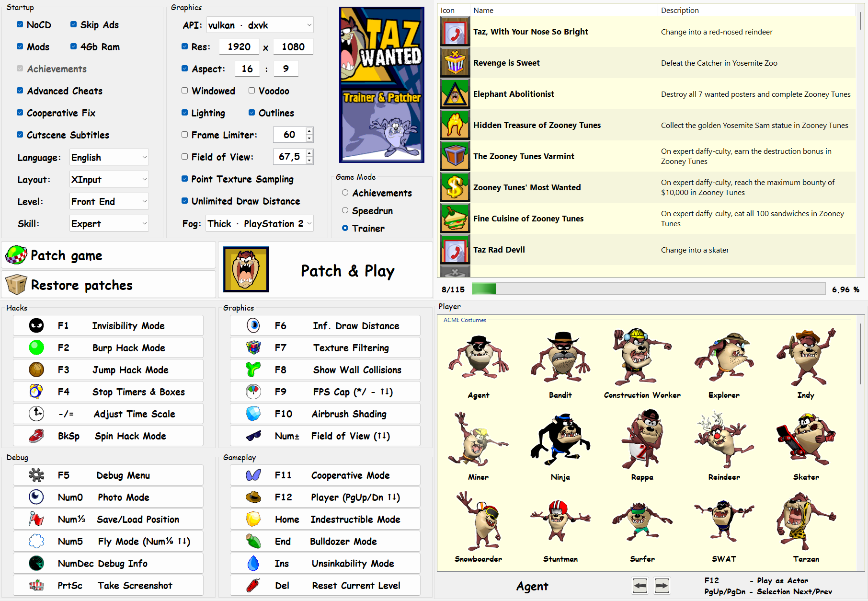Click the Patch & Play button
Screen dimensions: 868x601
tap(326, 270)
